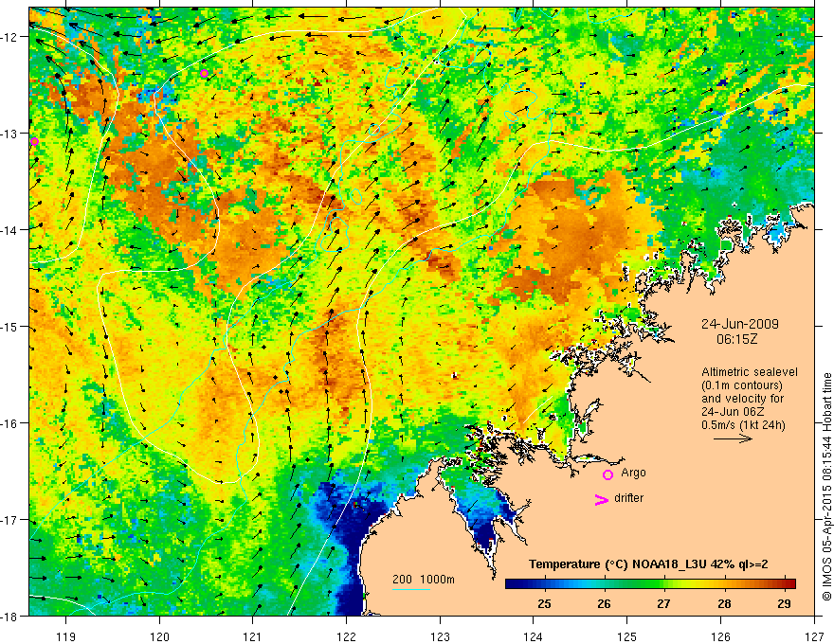Click the magenta drifter marker in the legend

pos(601,499)
